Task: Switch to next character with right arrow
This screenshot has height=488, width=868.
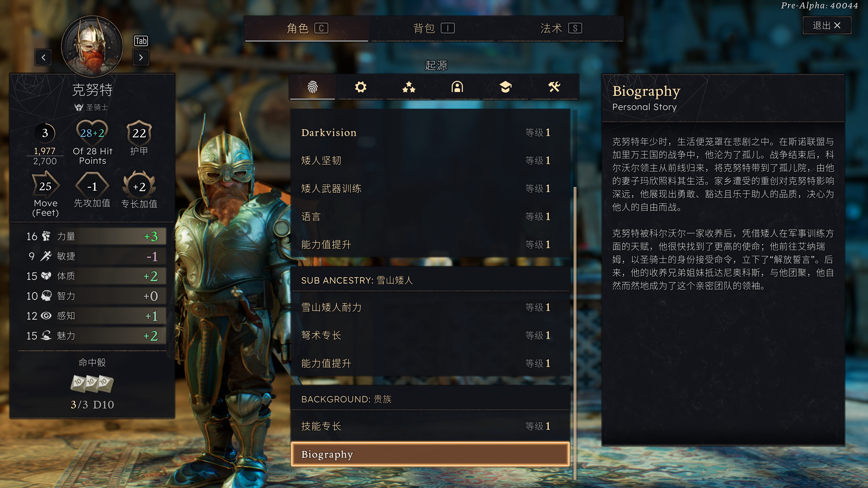Action: point(141,58)
